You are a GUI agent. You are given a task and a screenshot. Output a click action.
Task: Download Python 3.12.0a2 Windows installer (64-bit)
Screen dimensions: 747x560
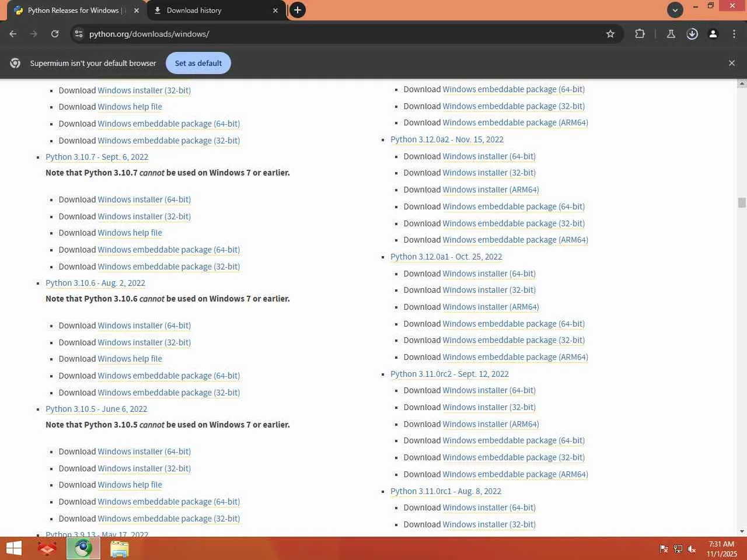(489, 156)
